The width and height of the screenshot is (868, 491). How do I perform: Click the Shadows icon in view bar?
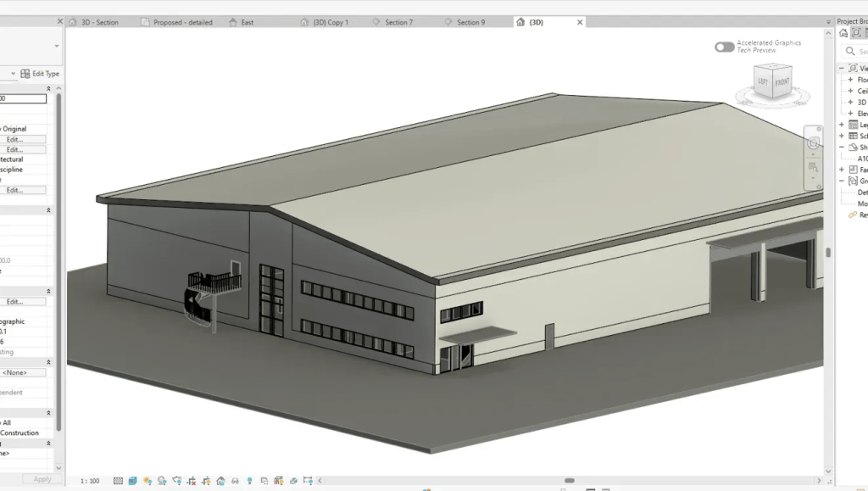click(162, 481)
